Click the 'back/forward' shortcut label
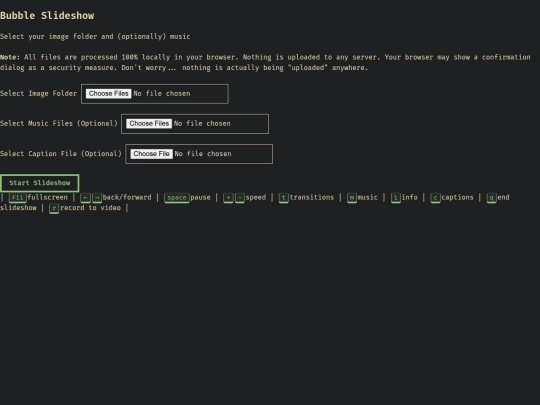Screen dimensions: 540x405 pos(127,197)
